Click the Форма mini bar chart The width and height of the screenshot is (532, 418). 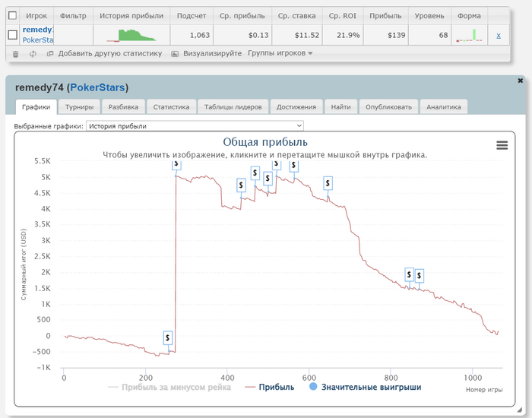point(469,35)
